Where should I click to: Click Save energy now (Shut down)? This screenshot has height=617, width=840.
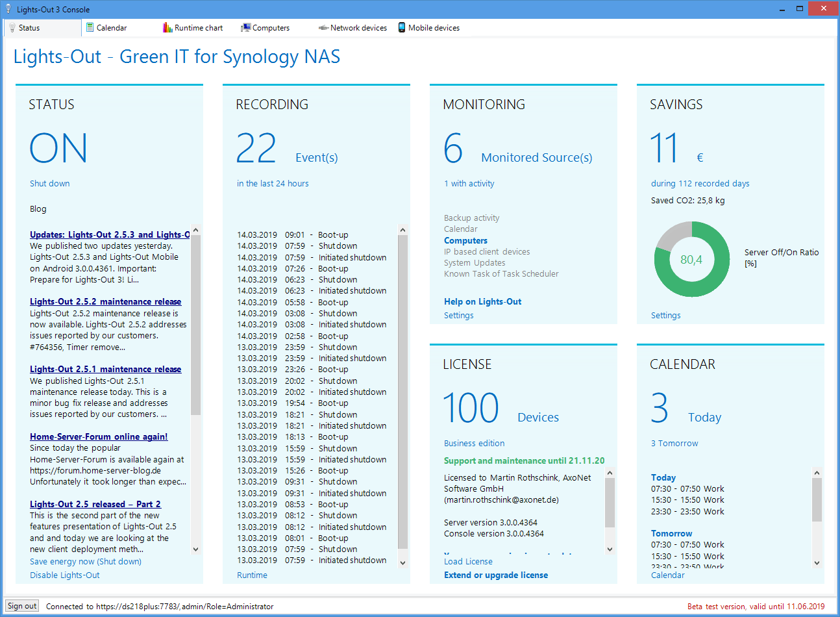click(86, 561)
